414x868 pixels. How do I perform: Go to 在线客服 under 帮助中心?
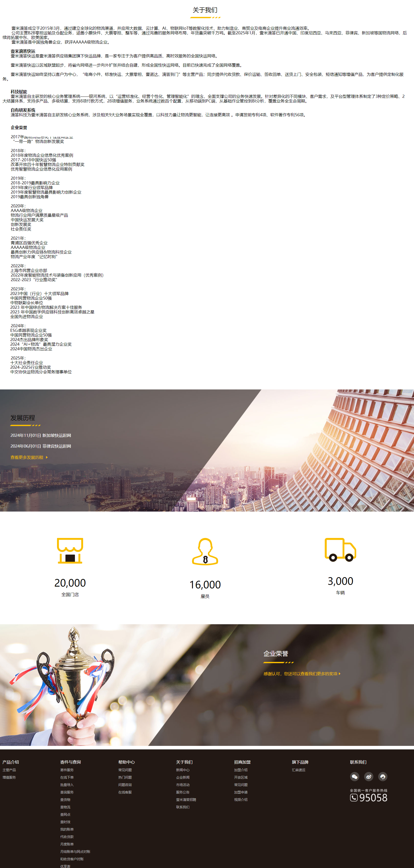point(125,792)
